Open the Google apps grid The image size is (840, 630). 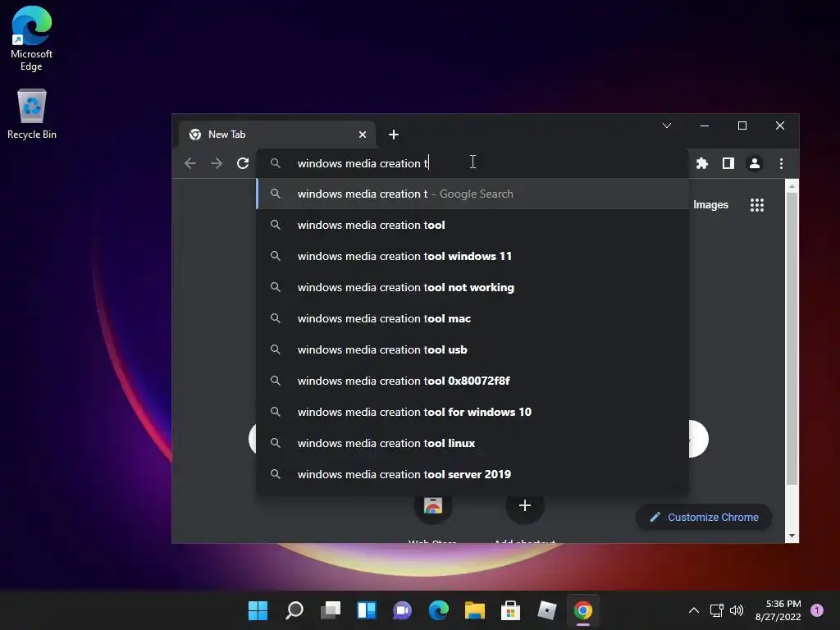click(757, 205)
